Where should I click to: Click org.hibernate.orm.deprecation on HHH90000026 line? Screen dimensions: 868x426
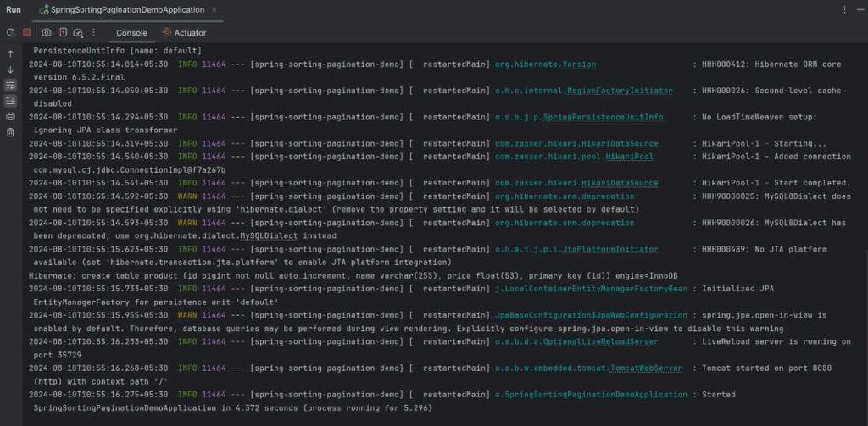click(x=565, y=223)
